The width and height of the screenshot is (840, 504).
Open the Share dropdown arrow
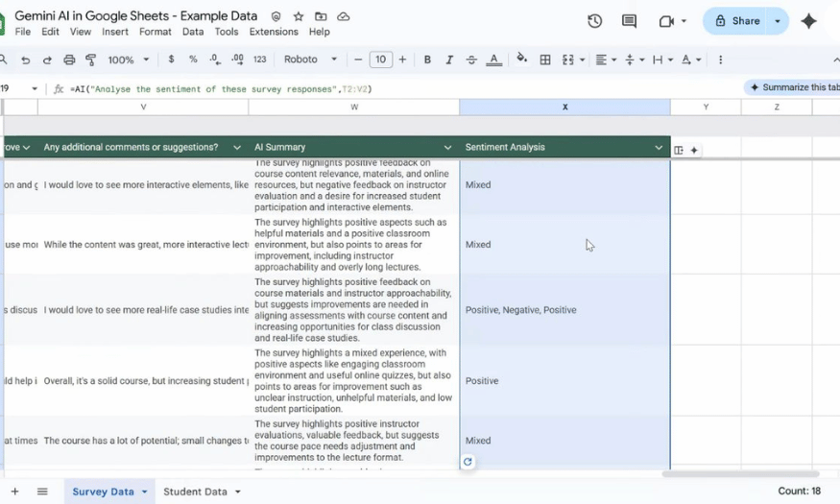point(778,21)
